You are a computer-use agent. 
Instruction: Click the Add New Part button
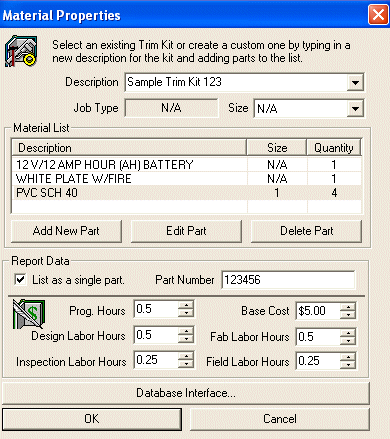click(x=66, y=231)
